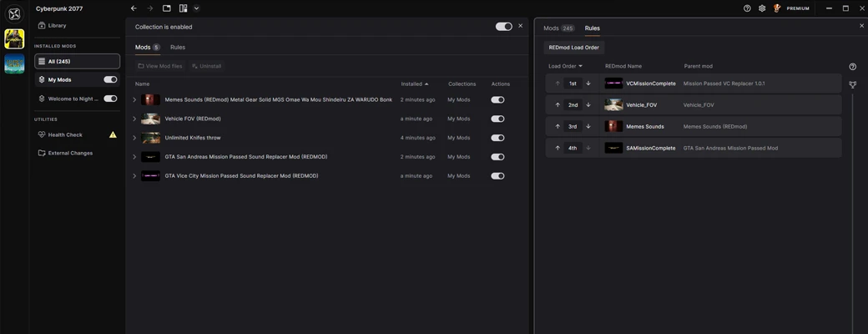
Task: Expand the GTA San Andreas Mission Passed row
Action: click(x=134, y=157)
